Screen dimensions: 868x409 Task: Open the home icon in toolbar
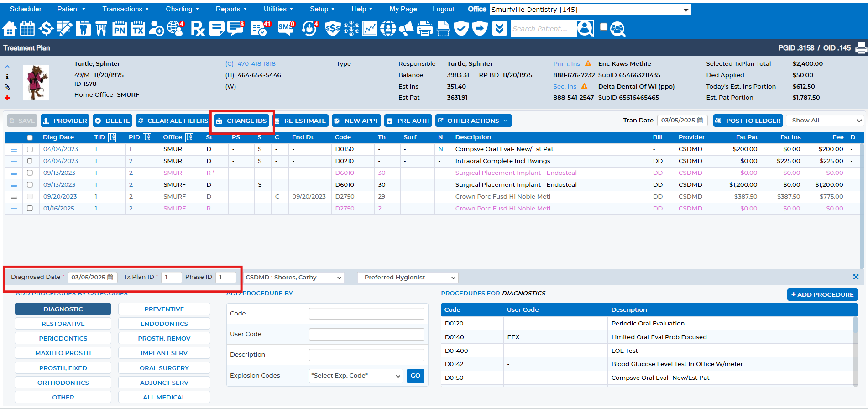tap(10, 29)
